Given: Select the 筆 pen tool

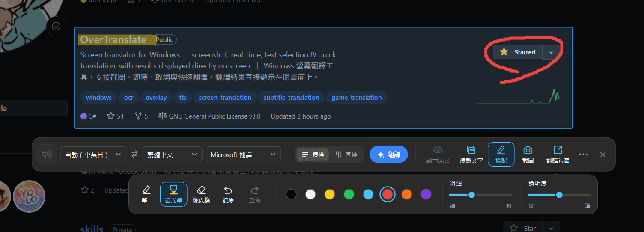Looking at the screenshot, I should [146, 194].
